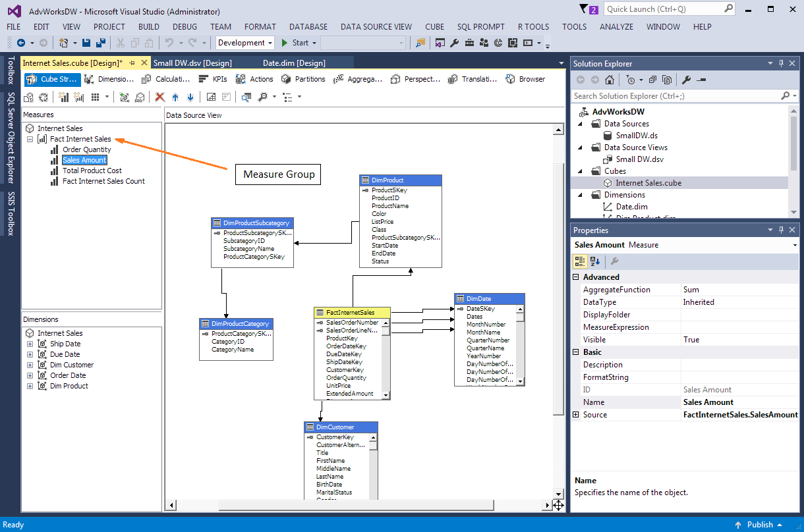Pin the Internet Sales.cube tab

(x=132, y=63)
